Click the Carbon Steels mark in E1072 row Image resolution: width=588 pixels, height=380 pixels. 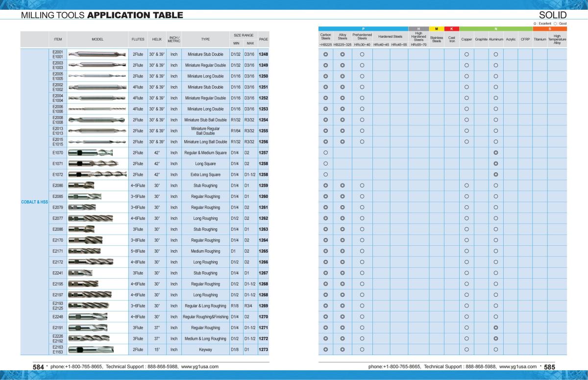pos(325,174)
